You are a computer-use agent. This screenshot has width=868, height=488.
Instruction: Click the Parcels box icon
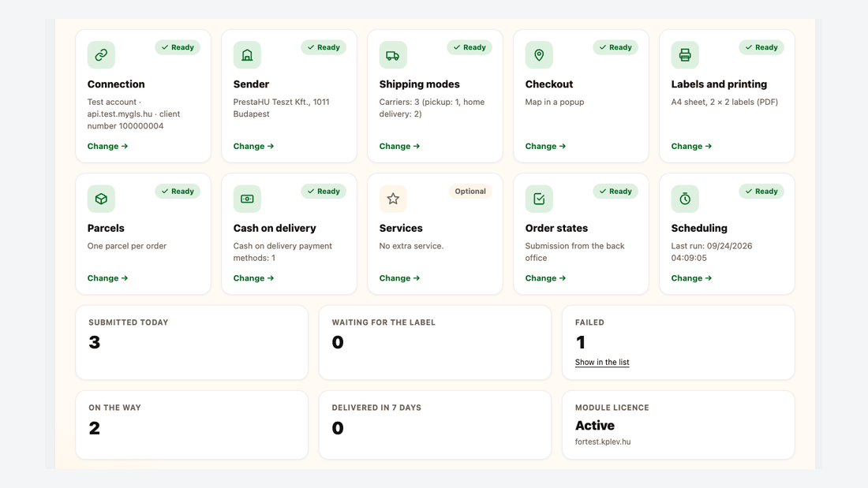[101, 199]
